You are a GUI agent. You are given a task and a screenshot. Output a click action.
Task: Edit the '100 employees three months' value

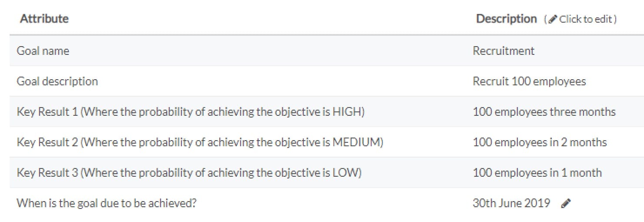coord(544,112)
